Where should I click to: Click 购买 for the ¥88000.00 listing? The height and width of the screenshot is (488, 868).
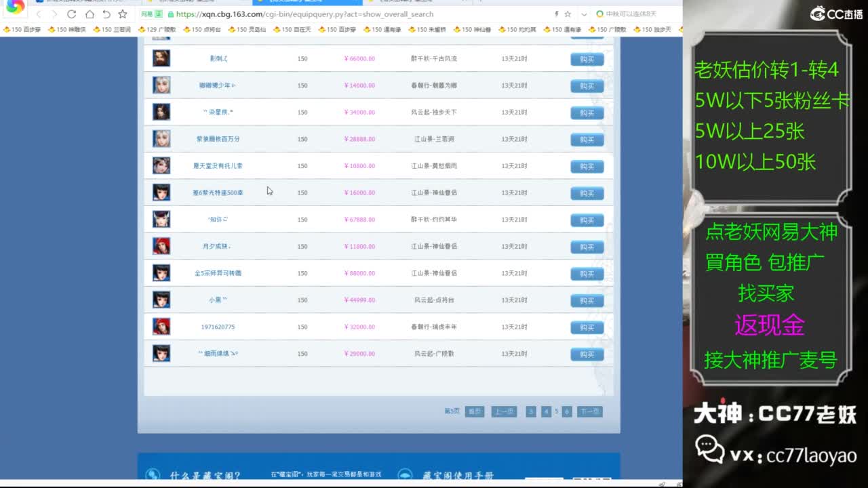coord(587,274)
